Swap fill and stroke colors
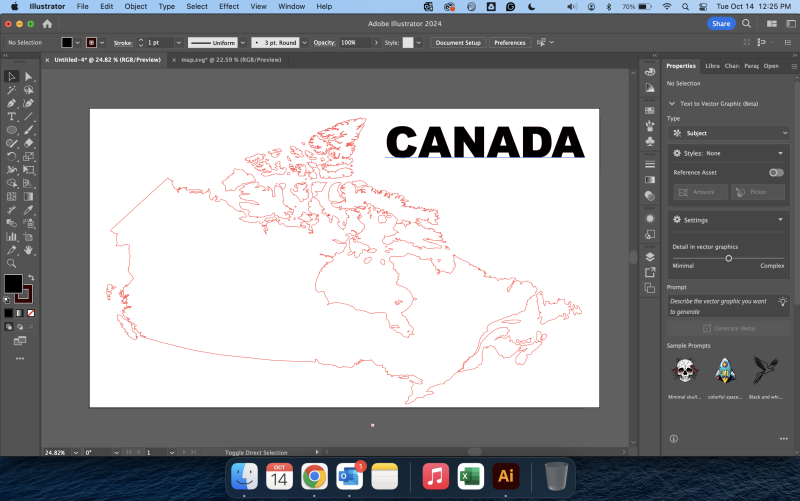This screenshot has width=800, height=501. click(x=30, y=277)
